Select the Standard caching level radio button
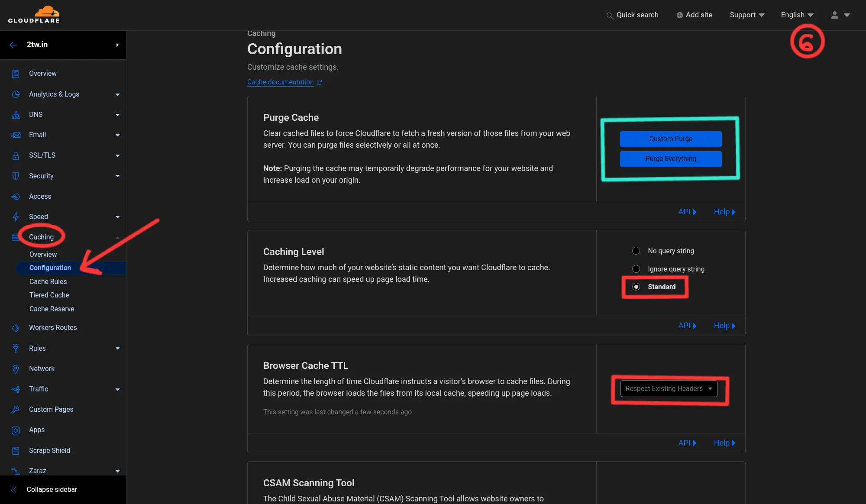Image resolution: width=866 pixels, height=504 pixels. tap(636, 287)
